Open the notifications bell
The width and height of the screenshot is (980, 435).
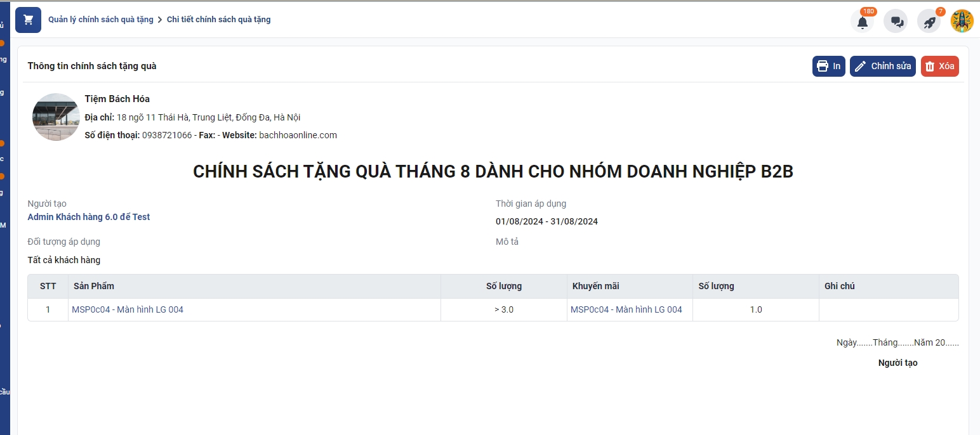click(862, 22)
